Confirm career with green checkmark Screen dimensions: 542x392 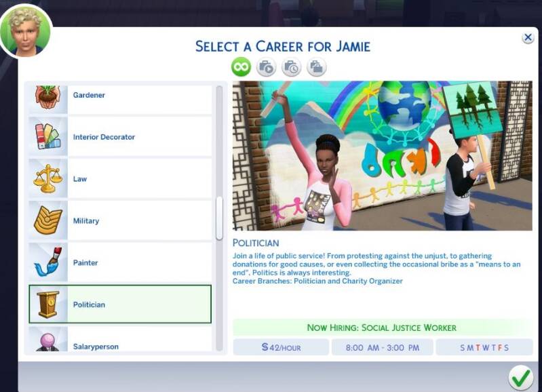pyautogui.click(x=521, y=378)
